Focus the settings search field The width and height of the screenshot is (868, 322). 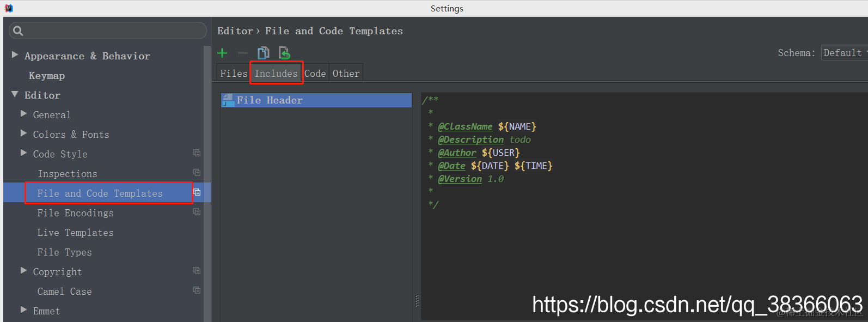(108, 31)
